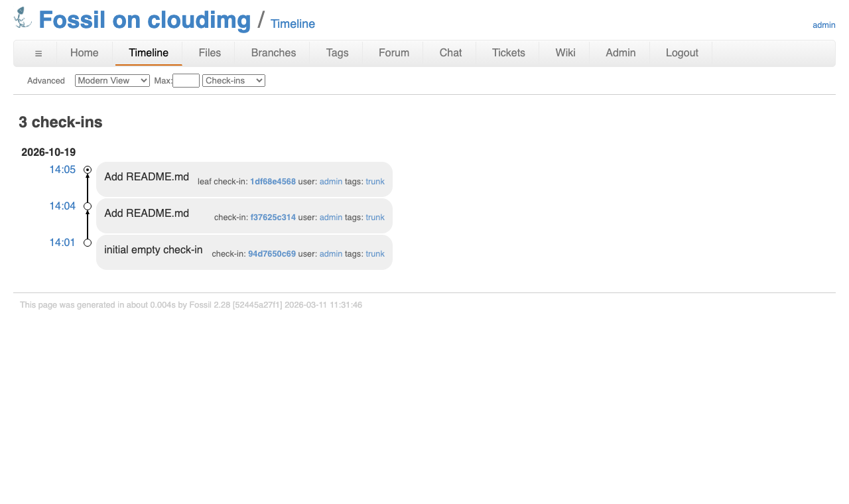849x504 pixels.
Task: Click Logout in the menu bar
Action: click(x=682, y=53)
